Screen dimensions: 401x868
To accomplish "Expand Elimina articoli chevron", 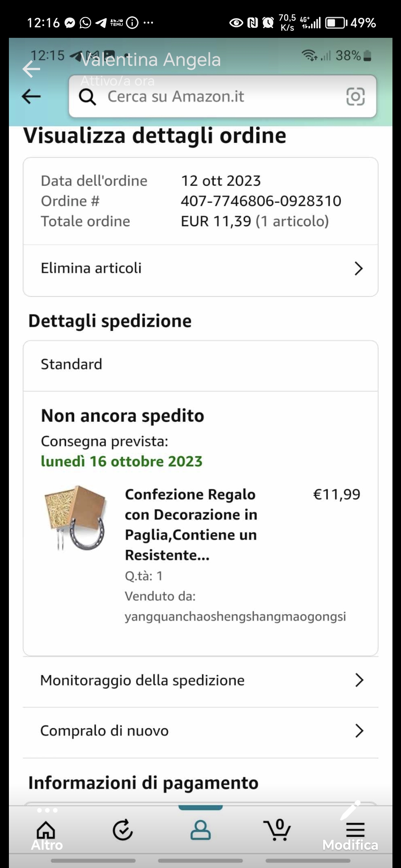I will coord(358,268).
